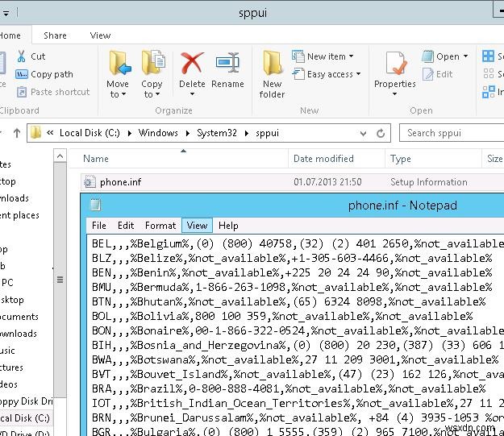Viewport: 504px width, 436px height.
Task: Click the Paste shortcut icon
Action: pos(22,92)
